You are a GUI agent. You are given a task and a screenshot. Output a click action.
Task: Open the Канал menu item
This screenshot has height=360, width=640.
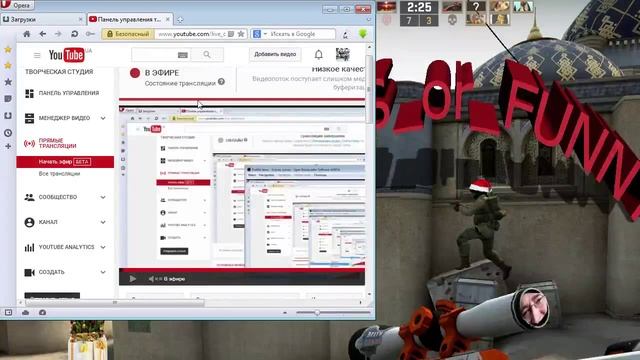[48, 222]
